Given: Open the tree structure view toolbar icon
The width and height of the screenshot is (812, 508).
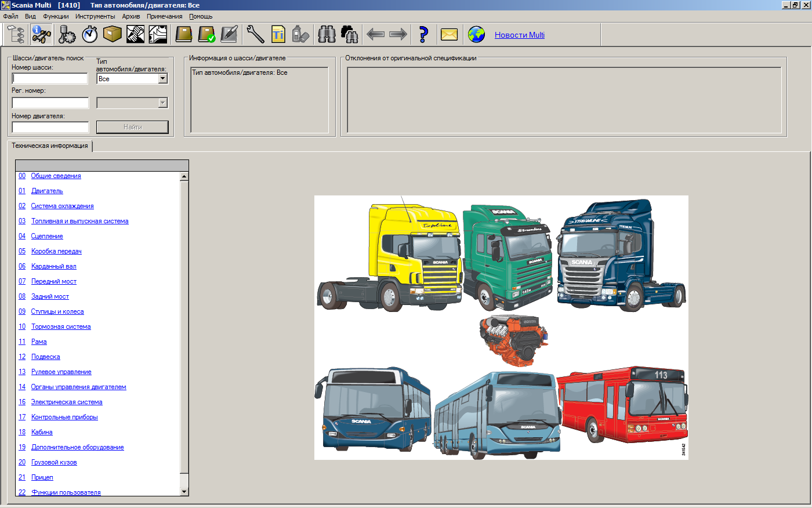Looking at the screenshot, I should coord(16,35).
